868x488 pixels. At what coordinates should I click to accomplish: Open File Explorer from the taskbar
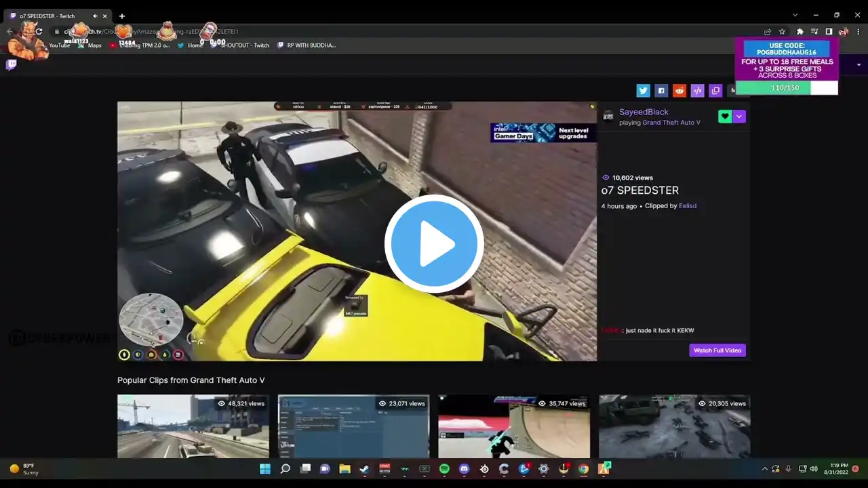(344, 468)
